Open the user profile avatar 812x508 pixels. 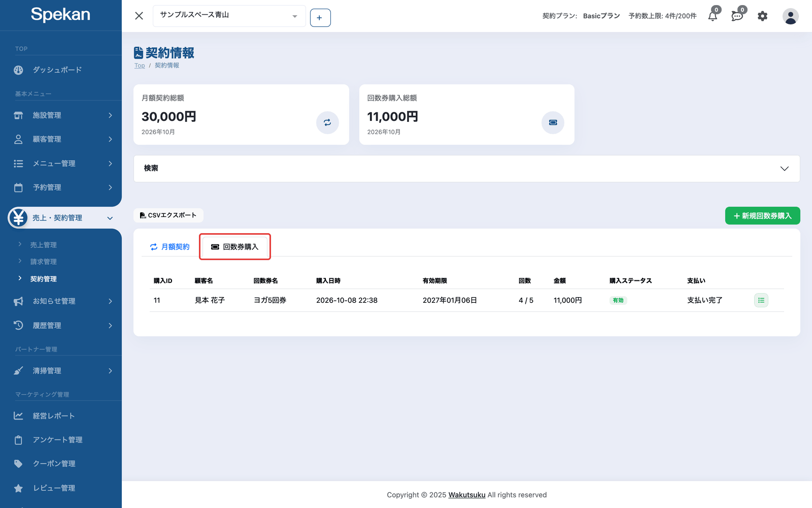[790, 16]
